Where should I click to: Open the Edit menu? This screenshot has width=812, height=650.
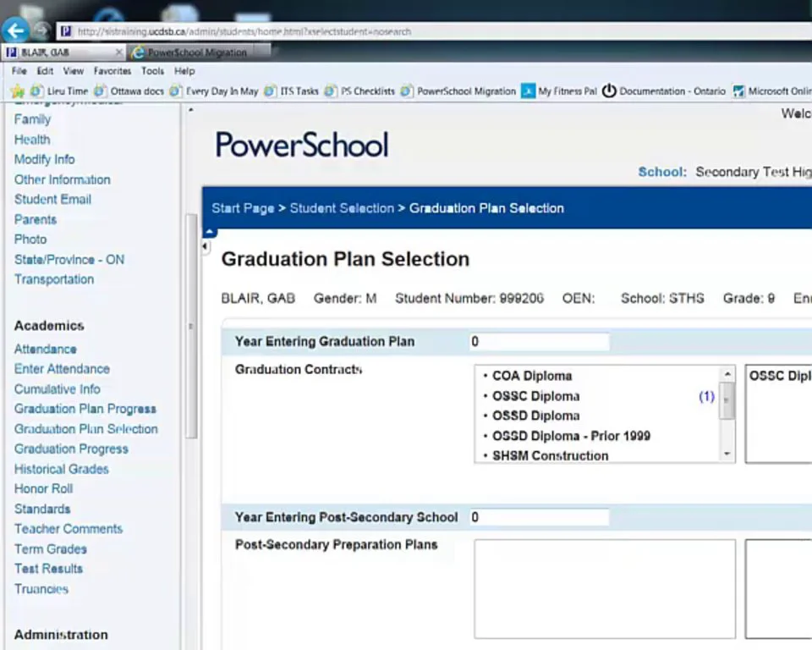(45, 71)
